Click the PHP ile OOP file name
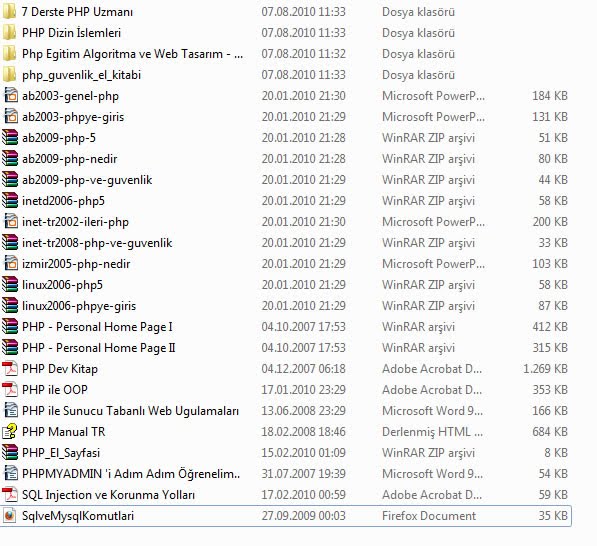 54,390
